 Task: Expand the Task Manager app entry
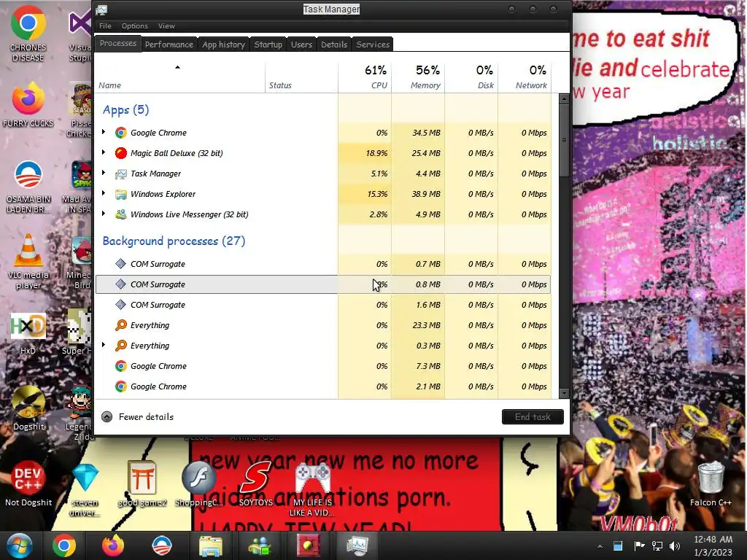tap(104, 173)
